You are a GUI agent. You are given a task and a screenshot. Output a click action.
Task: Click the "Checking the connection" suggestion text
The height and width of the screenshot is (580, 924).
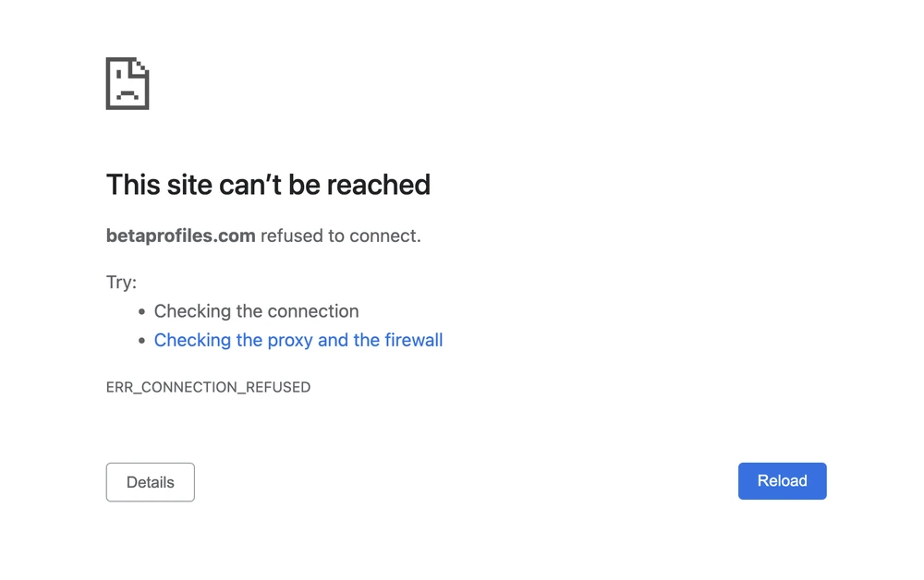click(256, 311)
